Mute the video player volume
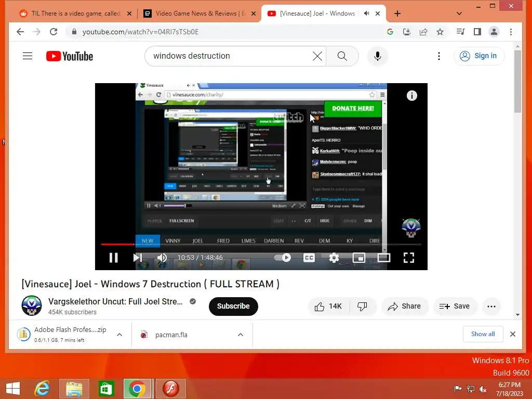The image size is (532, 399). point(162,258)
